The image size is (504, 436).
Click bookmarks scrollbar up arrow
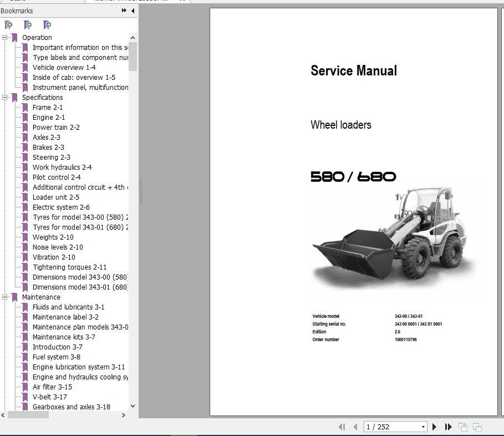(133, 38)
